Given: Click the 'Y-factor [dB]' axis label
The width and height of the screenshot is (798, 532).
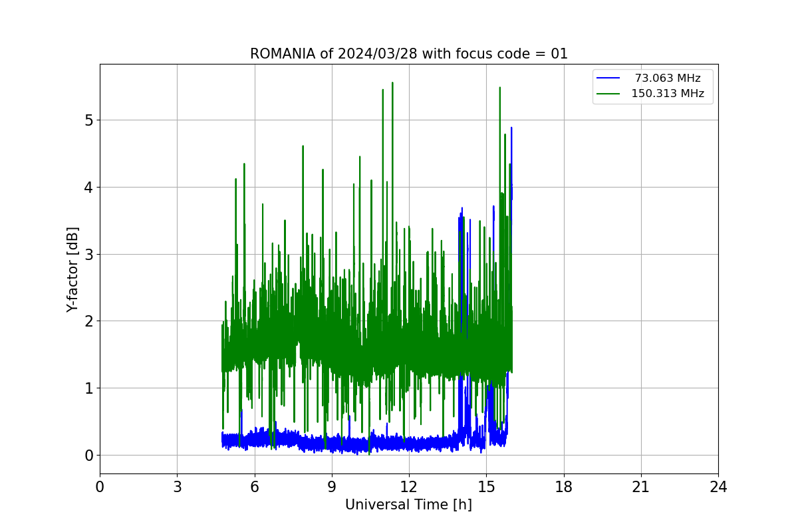Looking at the screenshot, I should tap(72, 269).
